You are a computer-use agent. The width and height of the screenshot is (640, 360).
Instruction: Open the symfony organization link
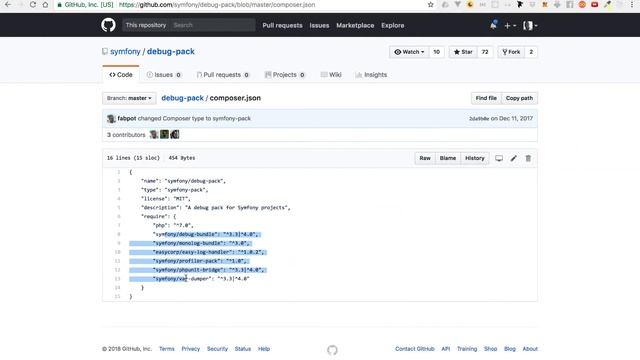(x=125, y=52)
